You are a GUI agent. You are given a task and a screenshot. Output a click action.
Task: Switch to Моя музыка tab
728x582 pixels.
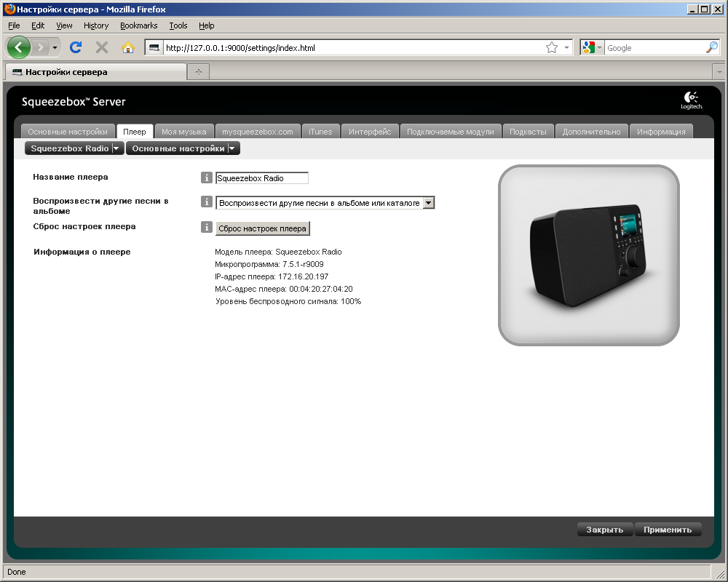[x=184, y=132]
